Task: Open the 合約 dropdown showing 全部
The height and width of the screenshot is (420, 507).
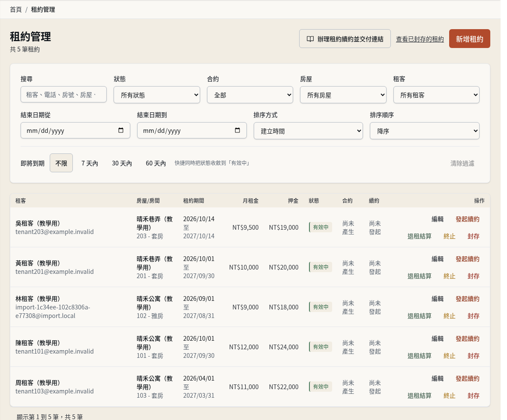Action: 250,95
